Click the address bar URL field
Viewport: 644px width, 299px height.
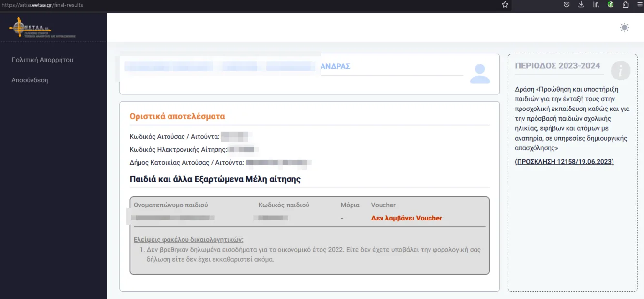[x=242, y=5]
